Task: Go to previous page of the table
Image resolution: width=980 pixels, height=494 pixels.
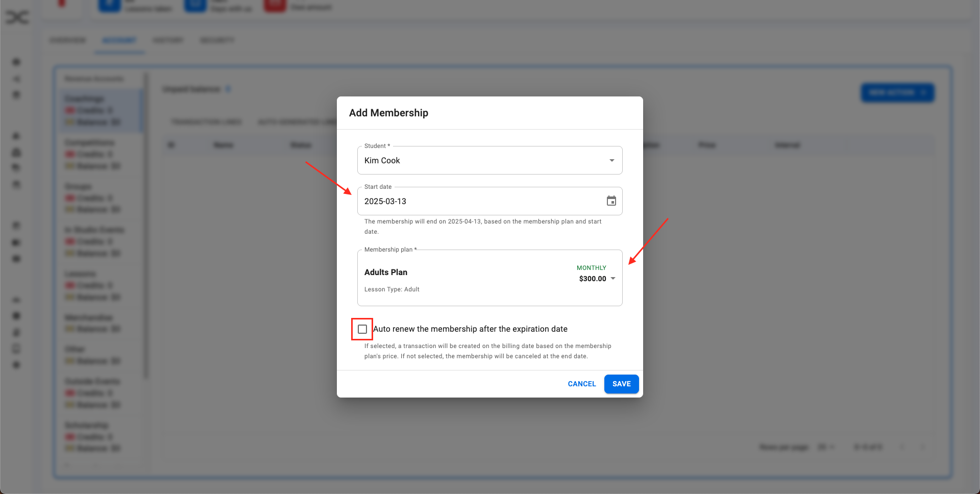Action: click(x=902, y=447)
